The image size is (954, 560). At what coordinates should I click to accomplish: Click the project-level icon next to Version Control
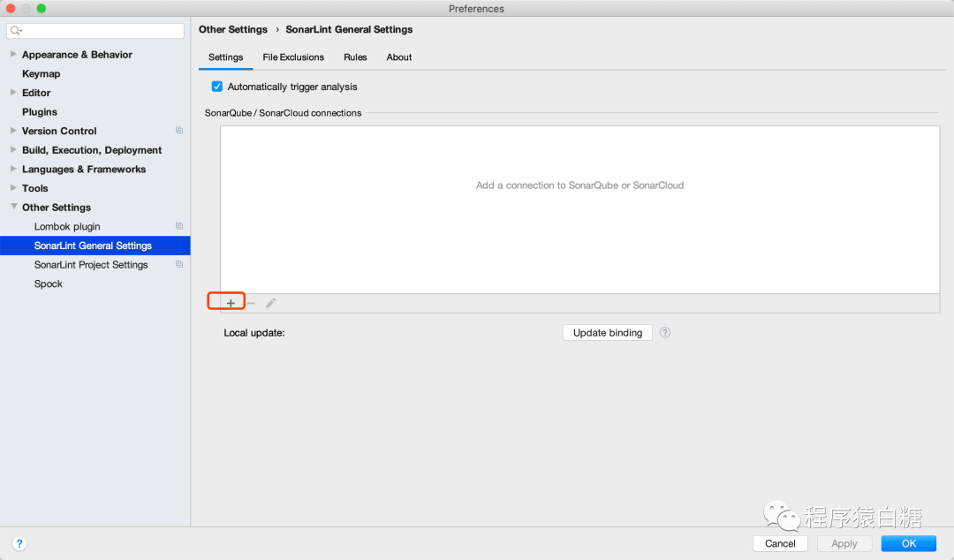[x=178, y=130]
